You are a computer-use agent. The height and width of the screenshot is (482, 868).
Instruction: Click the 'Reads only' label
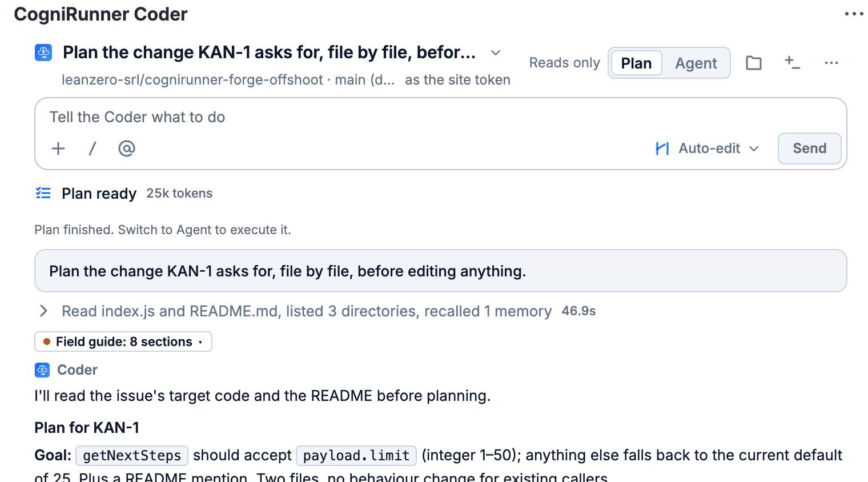(x=564, y=63)
